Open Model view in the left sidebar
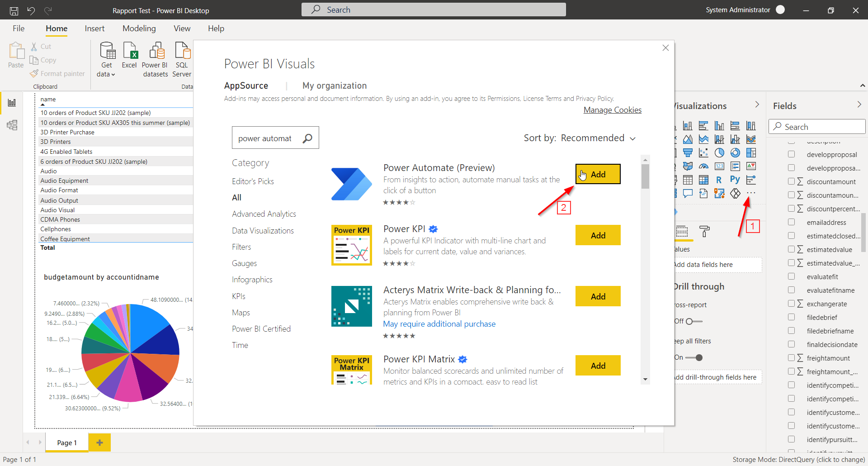 point(12,126)
